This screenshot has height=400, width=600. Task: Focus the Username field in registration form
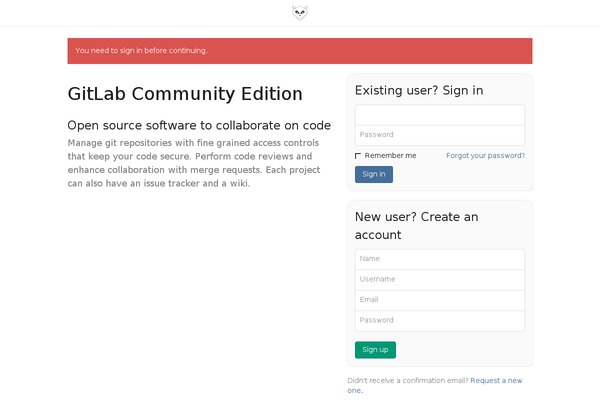point(440,279)
